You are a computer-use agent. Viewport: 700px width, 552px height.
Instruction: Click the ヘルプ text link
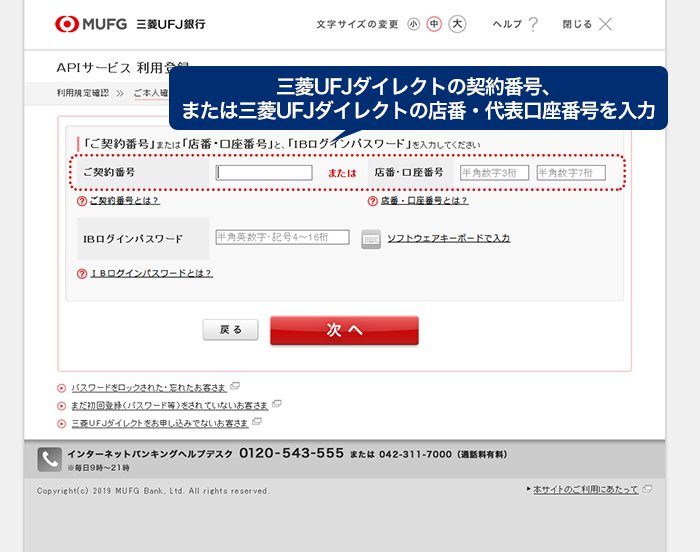[x=507, y=24]
